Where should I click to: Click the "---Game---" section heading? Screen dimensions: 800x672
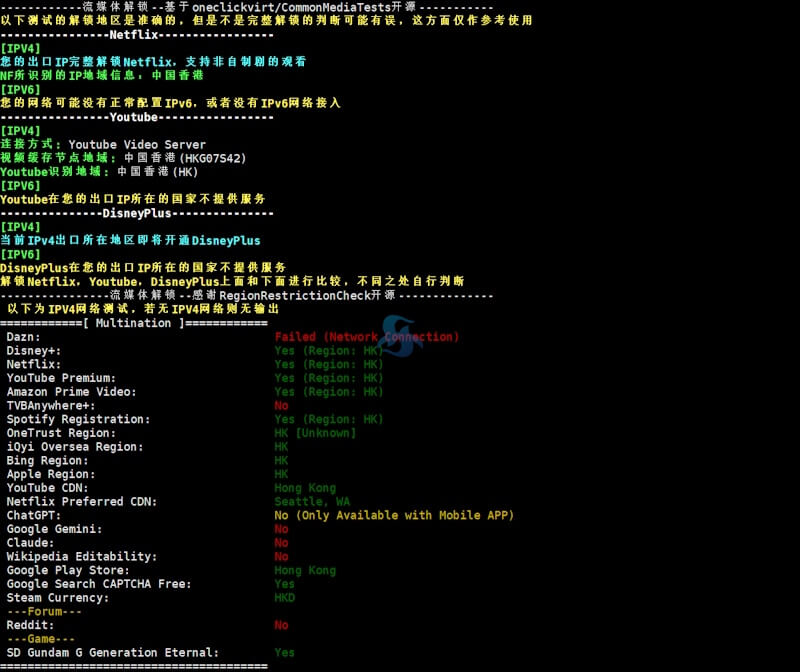pos(41,639)
